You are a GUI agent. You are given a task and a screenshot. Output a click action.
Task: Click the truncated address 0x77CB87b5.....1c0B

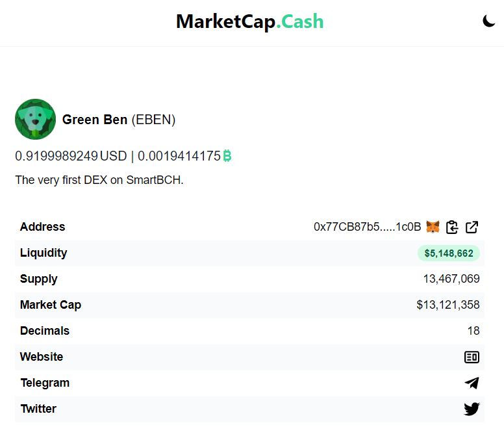point(367,227)
